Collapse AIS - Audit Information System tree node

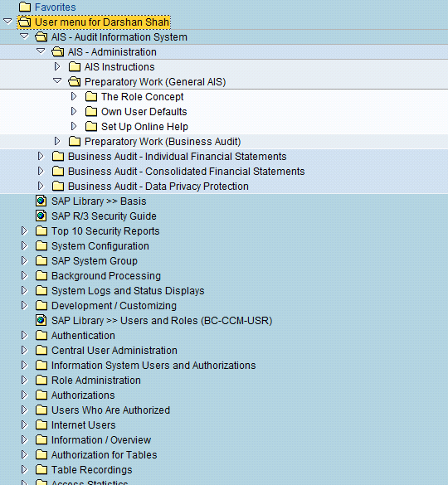24,36
